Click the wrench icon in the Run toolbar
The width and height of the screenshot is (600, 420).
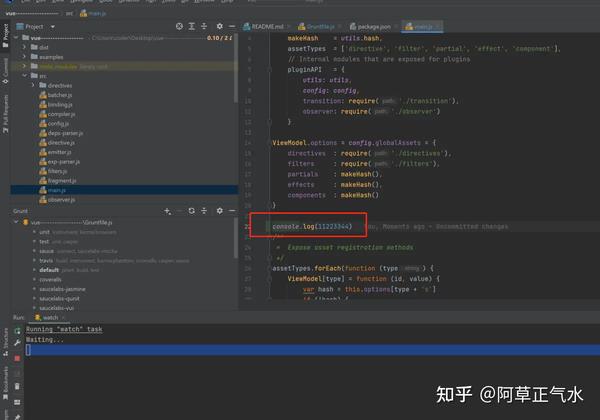click(17, 343)
